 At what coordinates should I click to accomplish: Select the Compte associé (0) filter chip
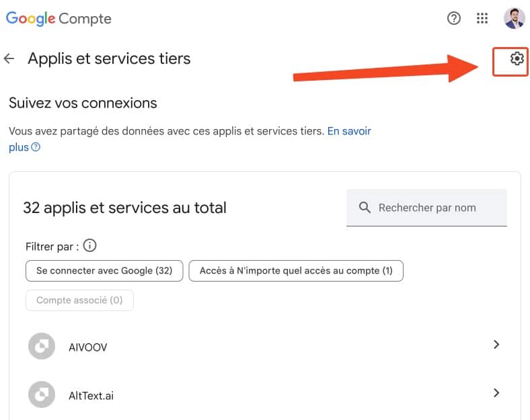(x=79, y=300)
